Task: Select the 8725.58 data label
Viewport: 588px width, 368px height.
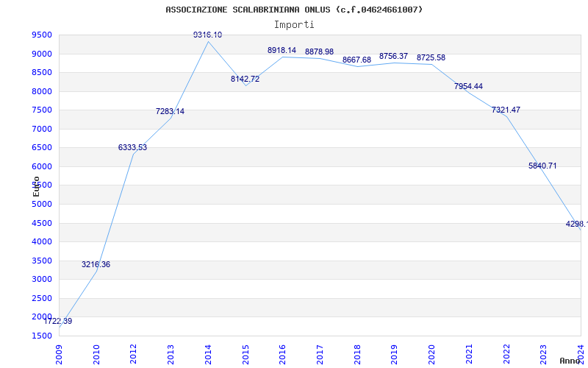Action: pyautogui.click(x=431, y=58)
